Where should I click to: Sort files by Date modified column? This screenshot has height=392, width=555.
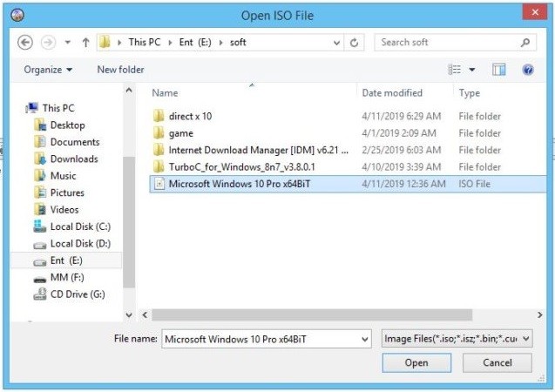pyautogui.click(x=392, y=93)
